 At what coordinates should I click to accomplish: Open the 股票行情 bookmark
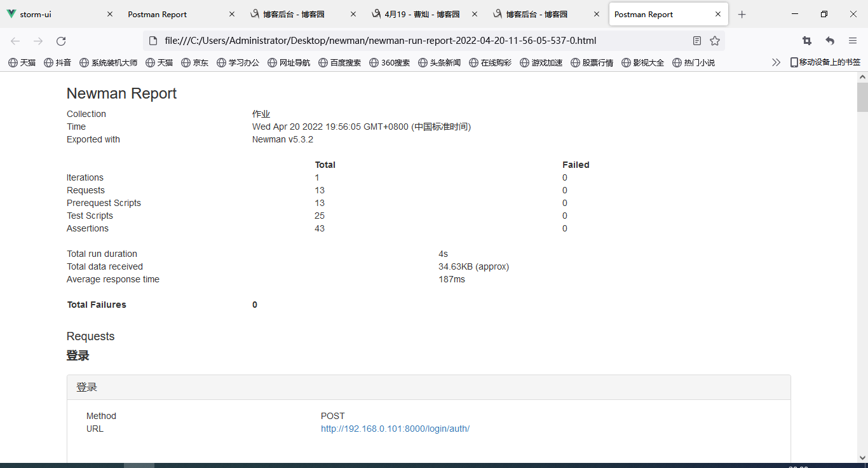592,62
